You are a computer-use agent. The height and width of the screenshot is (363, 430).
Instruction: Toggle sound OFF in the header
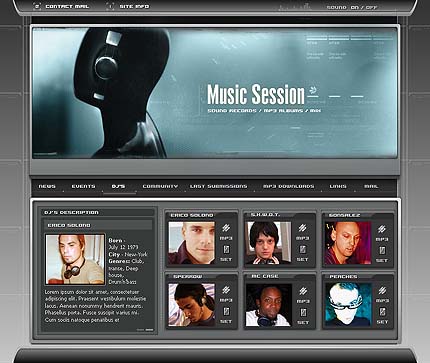click(x=371, y=7)
